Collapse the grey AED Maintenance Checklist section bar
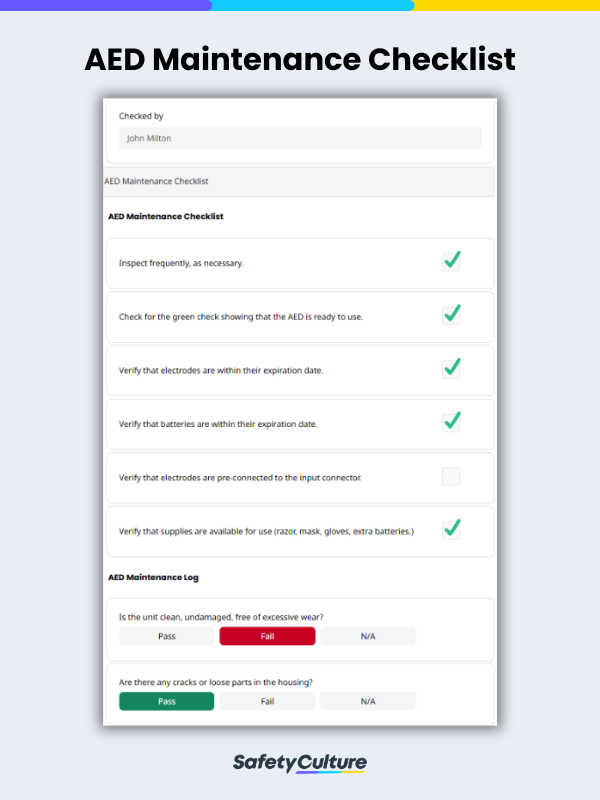600x800 pixels. coord(299,181)
